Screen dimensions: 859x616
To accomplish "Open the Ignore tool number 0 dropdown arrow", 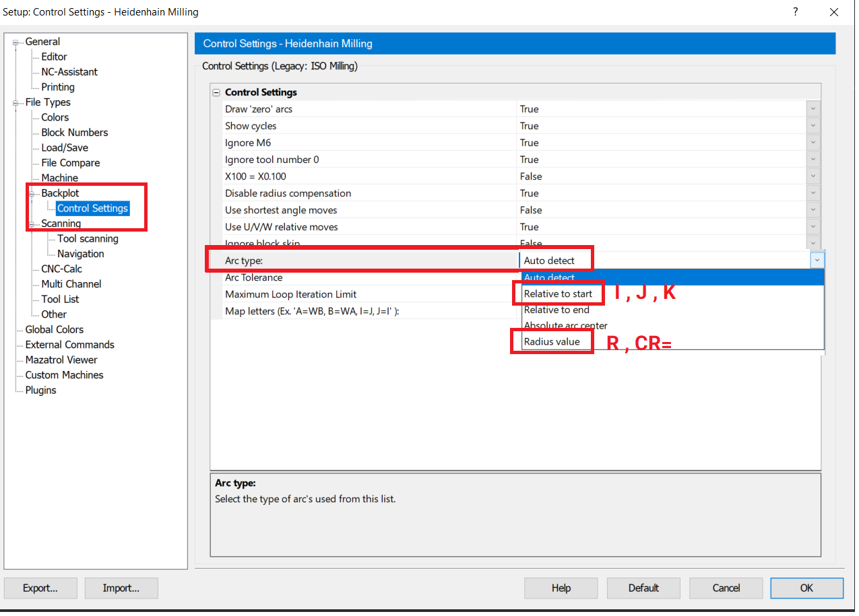I will 813,160.
